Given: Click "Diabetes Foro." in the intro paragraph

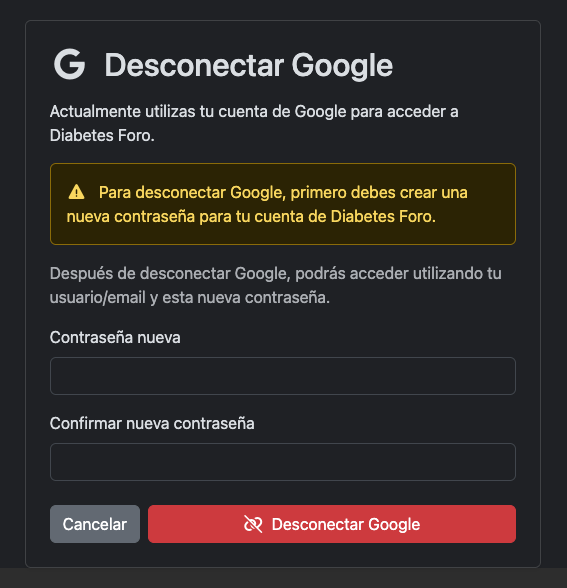Looking at the screenshot, I should point(102,135).
